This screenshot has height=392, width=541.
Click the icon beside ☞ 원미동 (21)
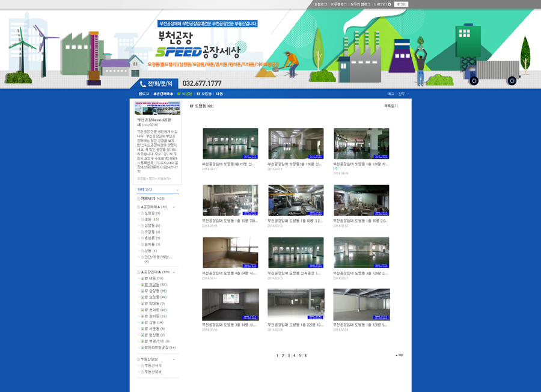click(142, 316)
